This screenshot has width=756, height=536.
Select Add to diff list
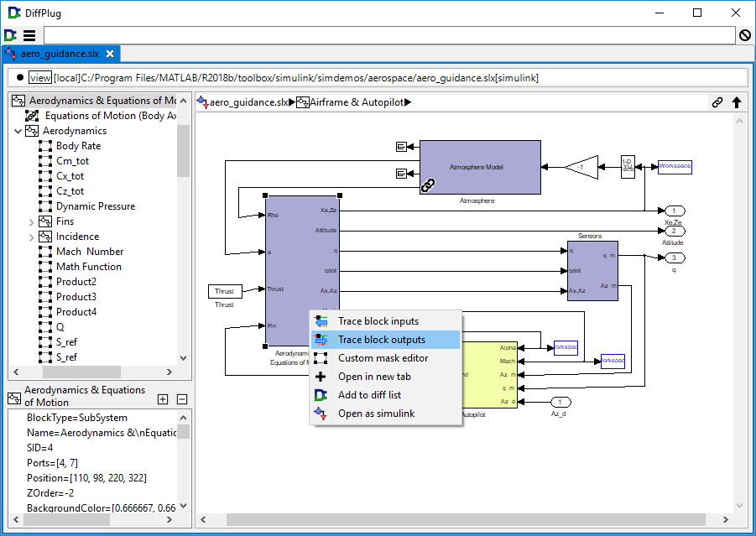pos(386,395)
